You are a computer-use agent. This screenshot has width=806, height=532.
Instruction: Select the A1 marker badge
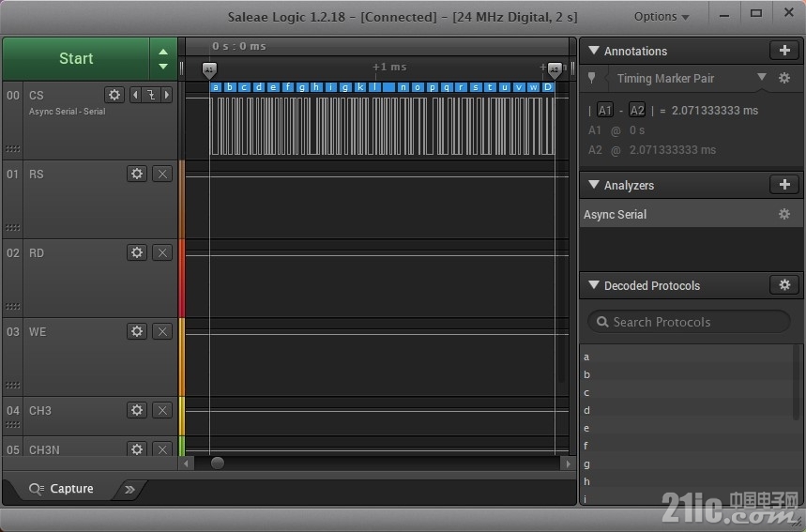[605, 110]
